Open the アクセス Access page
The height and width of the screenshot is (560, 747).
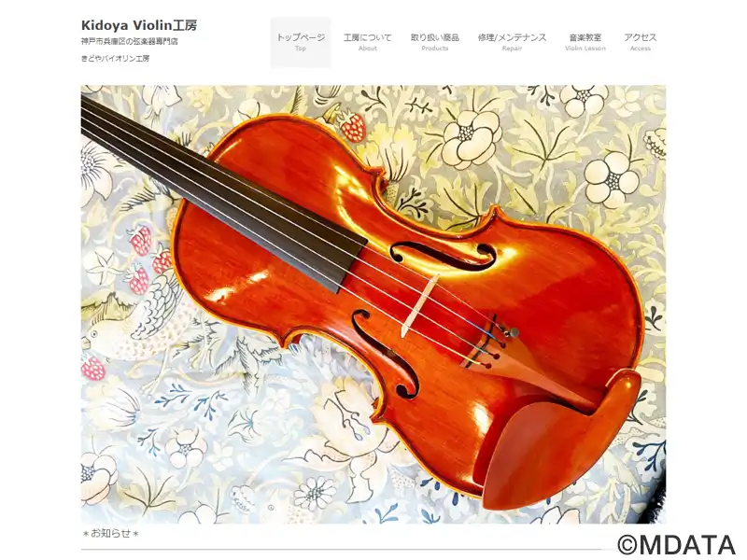coord(641,42)
